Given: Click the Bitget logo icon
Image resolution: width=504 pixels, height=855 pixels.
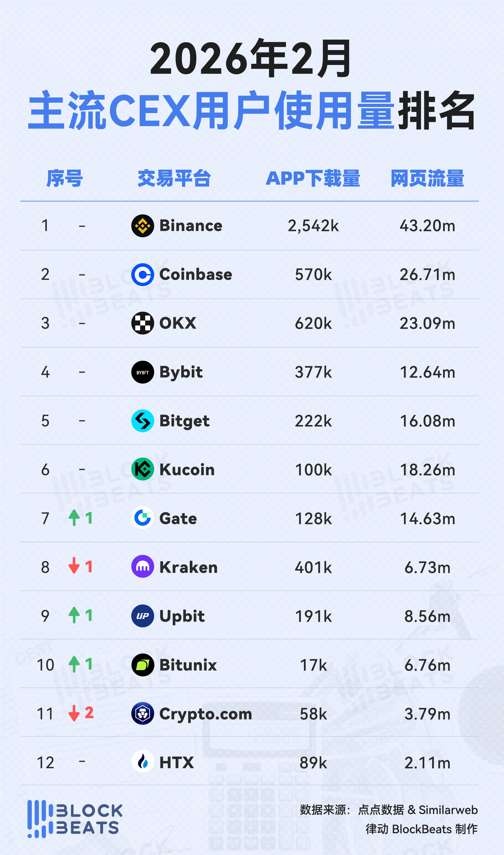Looking at the screenshot, I should [143, 420].
